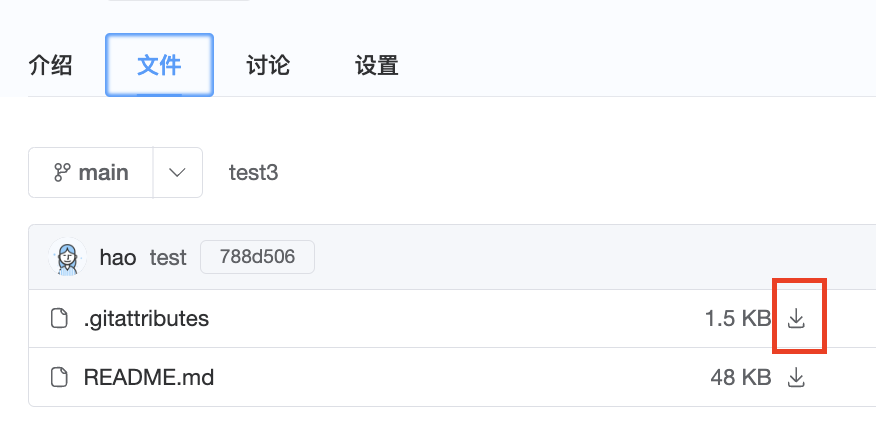Click hao's avatar image
876x448 pixels.
pyautogui.click(x=68, y=257)
